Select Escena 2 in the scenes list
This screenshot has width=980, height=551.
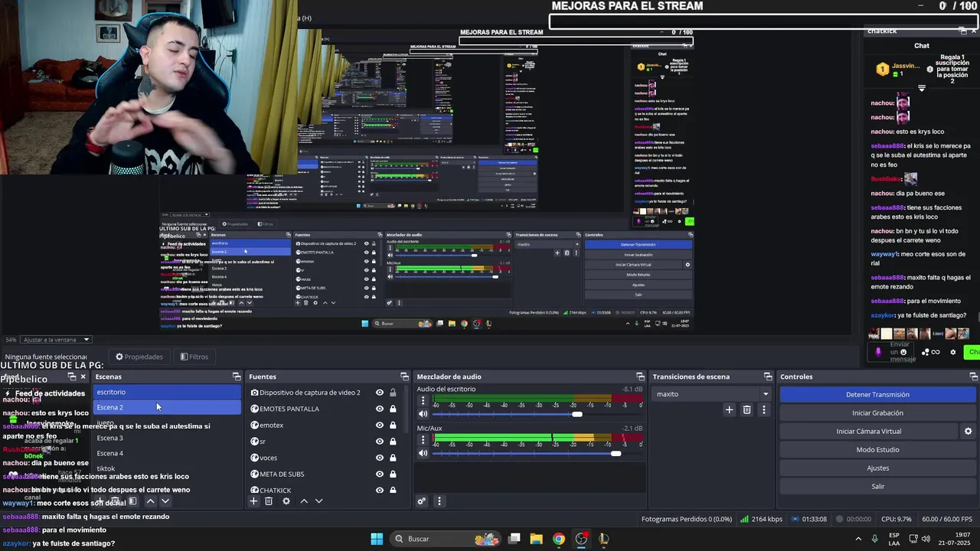[167, 407]
